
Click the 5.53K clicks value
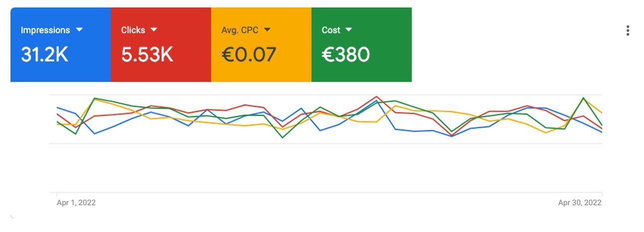coord(147,54)
